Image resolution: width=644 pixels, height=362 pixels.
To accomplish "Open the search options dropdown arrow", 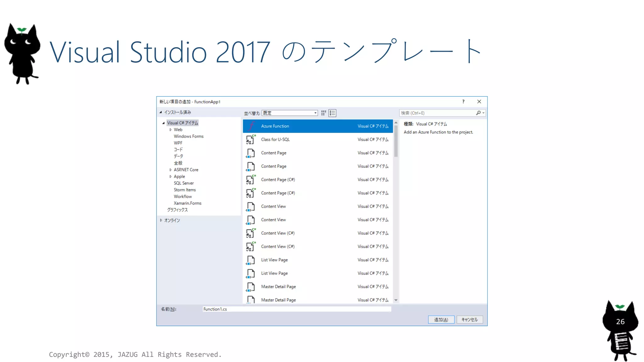I will pos(484,113).
